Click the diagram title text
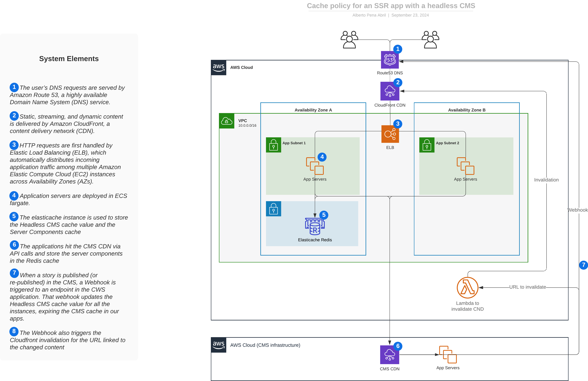The width and height of the screenshot is (588, 381). tap(391, 6)
